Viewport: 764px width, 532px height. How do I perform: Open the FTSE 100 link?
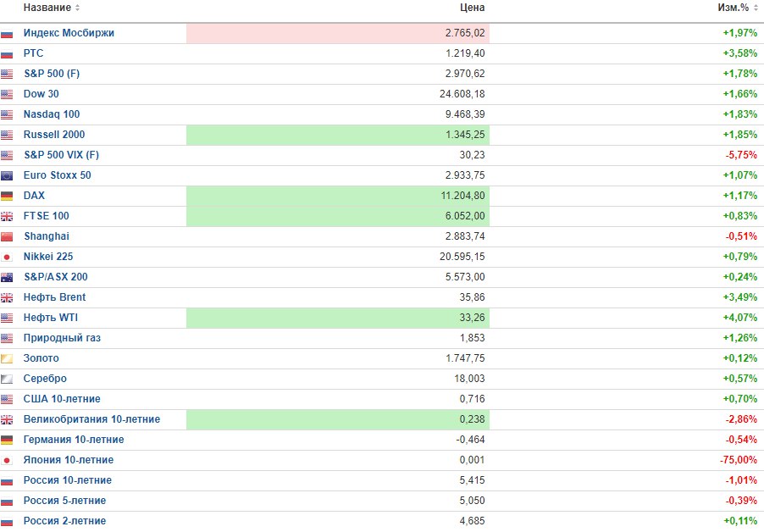click(47, 216)
